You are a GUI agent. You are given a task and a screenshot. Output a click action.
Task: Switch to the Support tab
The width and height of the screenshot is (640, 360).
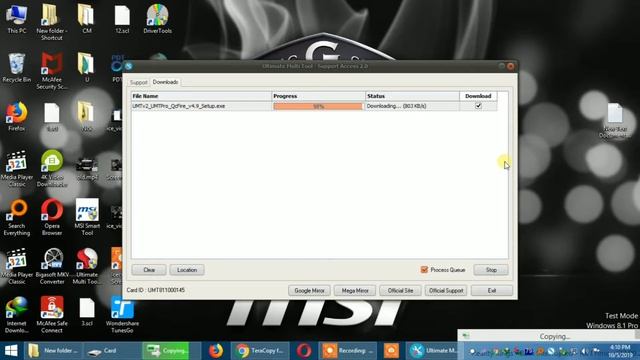[138, 82]
